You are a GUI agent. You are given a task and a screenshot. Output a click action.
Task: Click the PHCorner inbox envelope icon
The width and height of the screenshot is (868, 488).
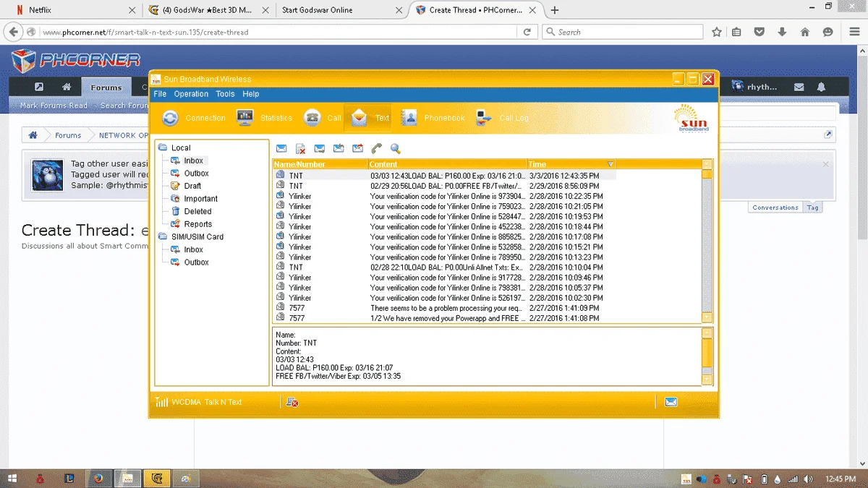coord(799,87)
